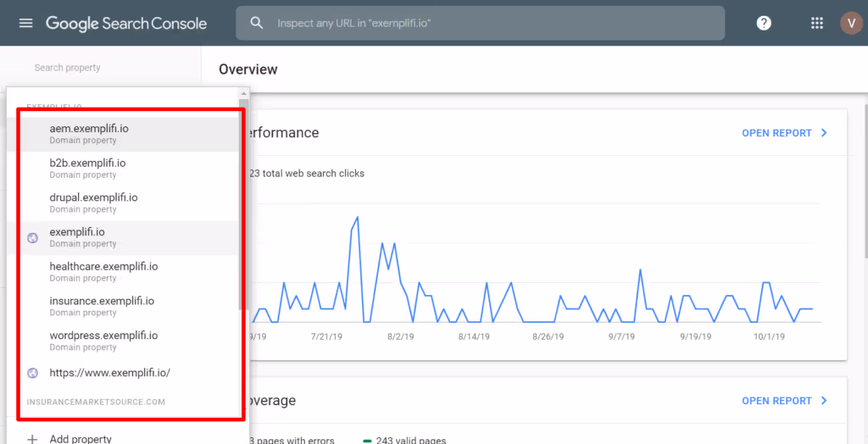
Task: Click the 7/21/19 chart date label
Action: 326,336
